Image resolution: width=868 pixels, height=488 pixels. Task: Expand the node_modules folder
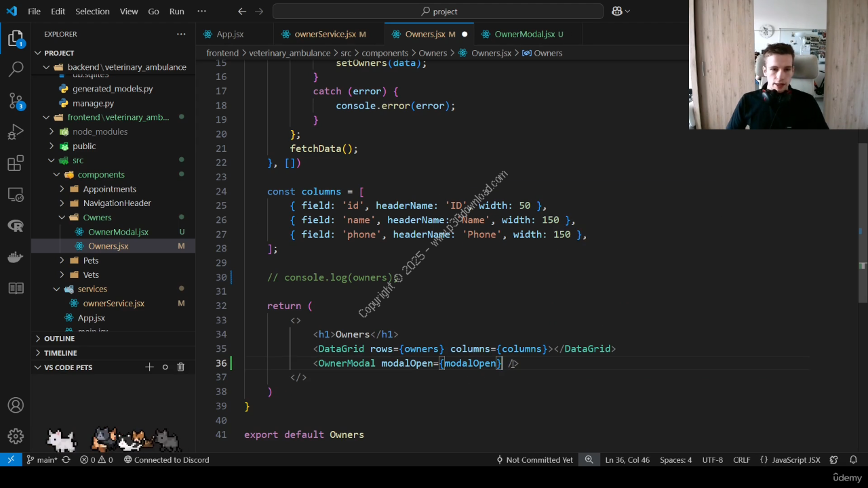point(100,131)
